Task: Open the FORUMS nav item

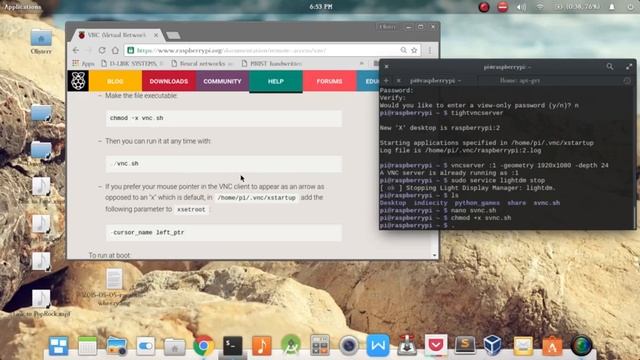Action: (x=329, y=81)
